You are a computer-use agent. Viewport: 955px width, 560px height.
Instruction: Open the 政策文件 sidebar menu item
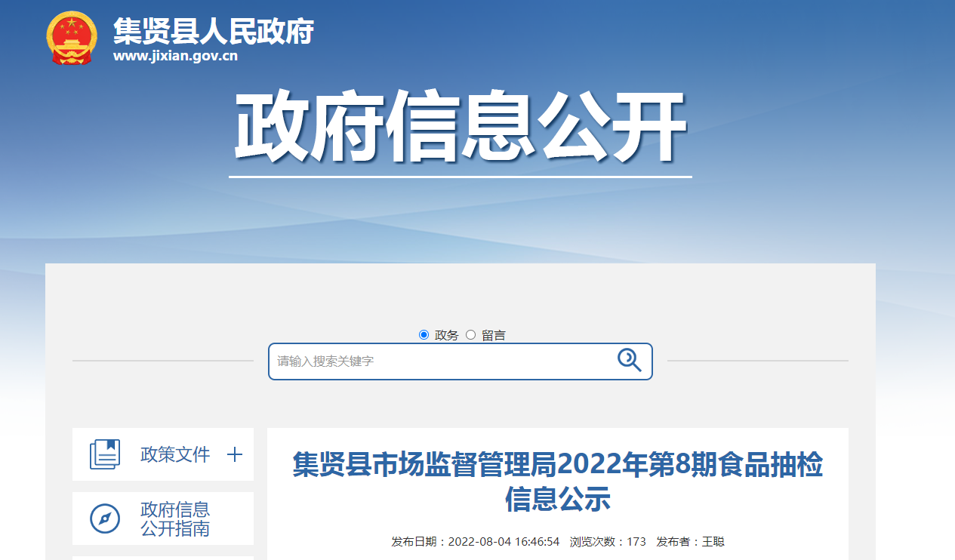click(175, 454)
